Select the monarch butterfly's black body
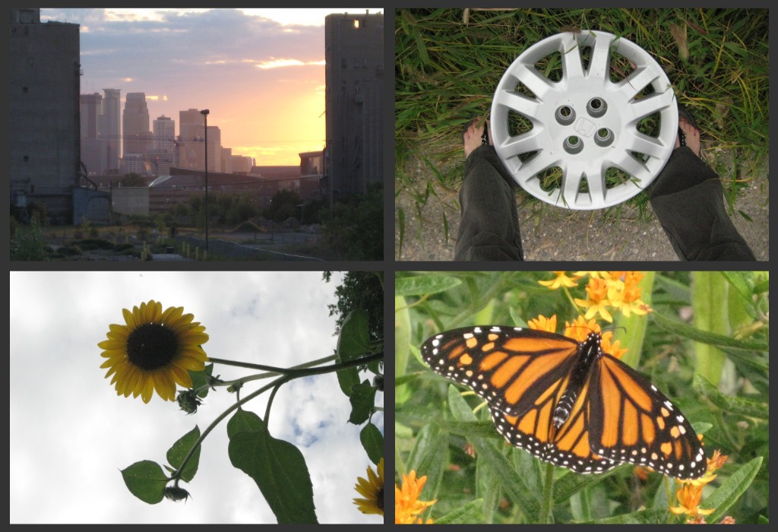778x532 pixels. (577, 380)
